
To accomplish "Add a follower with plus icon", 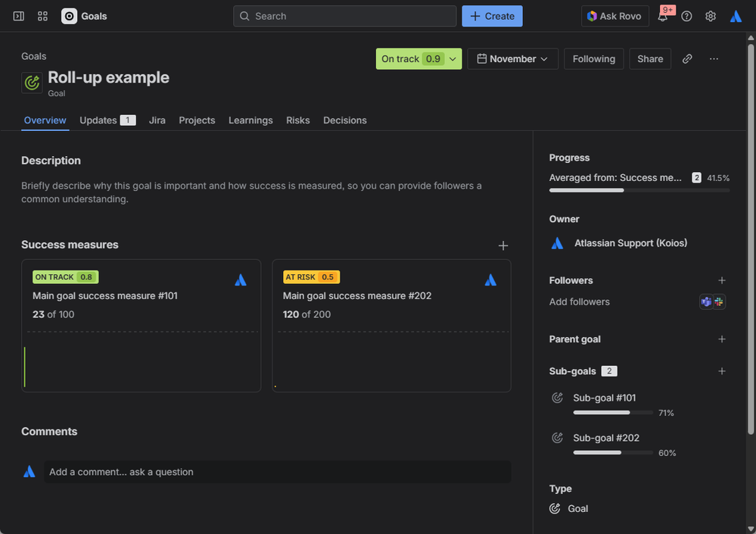I will click(722, 280).
